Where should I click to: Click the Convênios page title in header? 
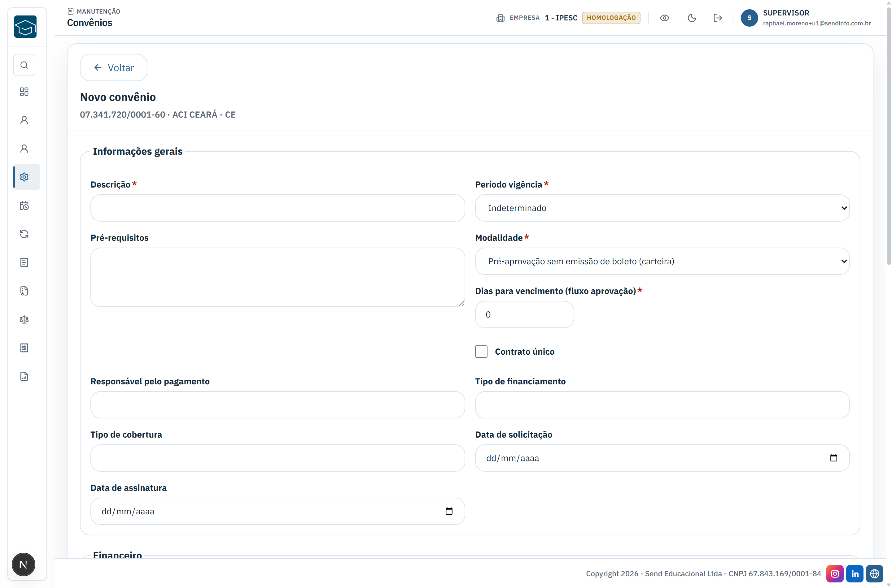(90, 23)
